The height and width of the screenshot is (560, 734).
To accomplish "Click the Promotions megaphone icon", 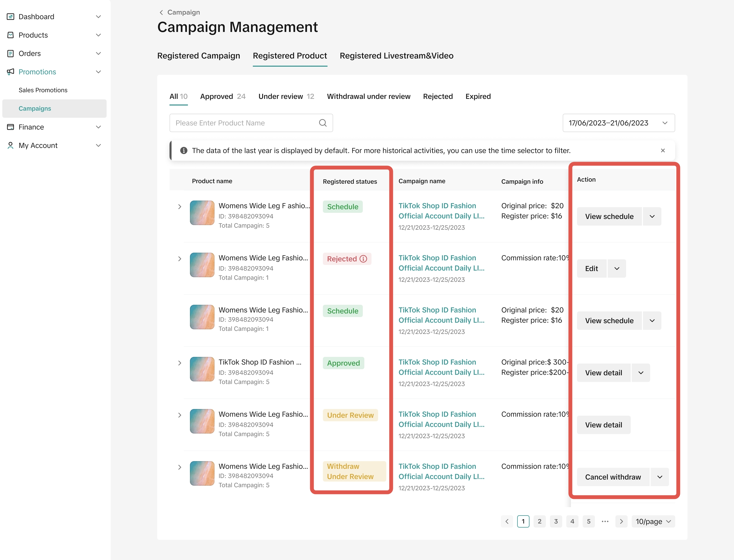I will [x=10, y=72].
